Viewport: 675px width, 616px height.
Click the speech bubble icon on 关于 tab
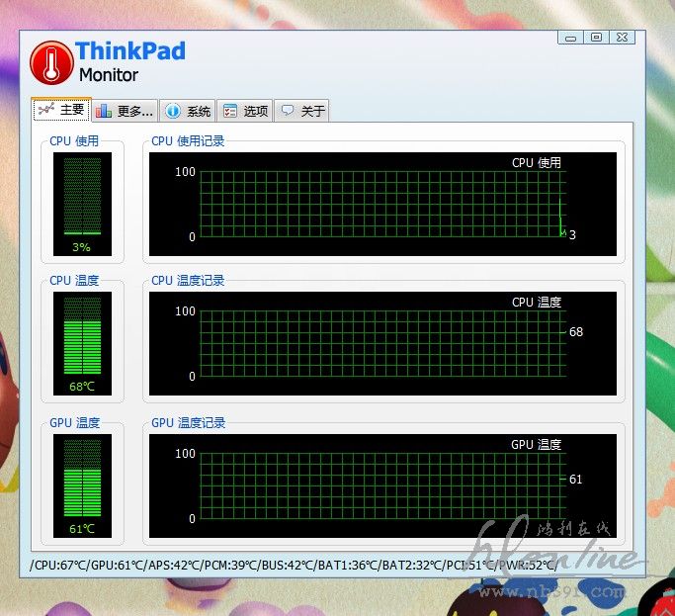(287, 111)
